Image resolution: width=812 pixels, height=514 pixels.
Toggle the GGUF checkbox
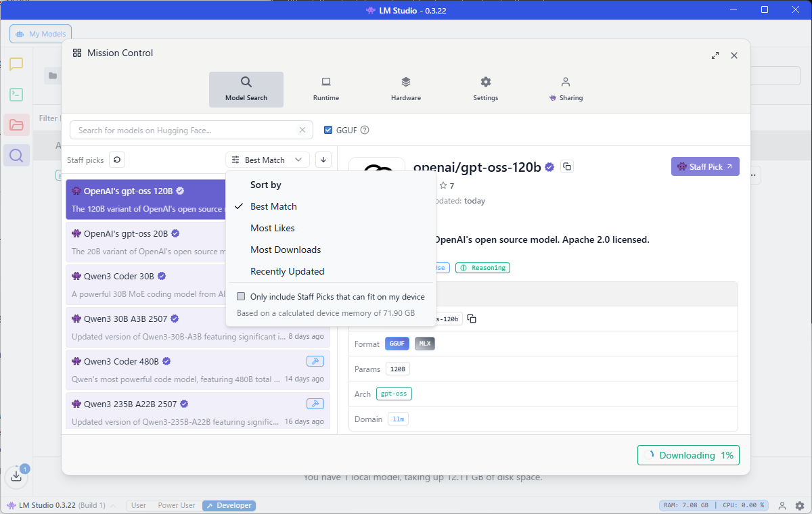pos(328,130)
